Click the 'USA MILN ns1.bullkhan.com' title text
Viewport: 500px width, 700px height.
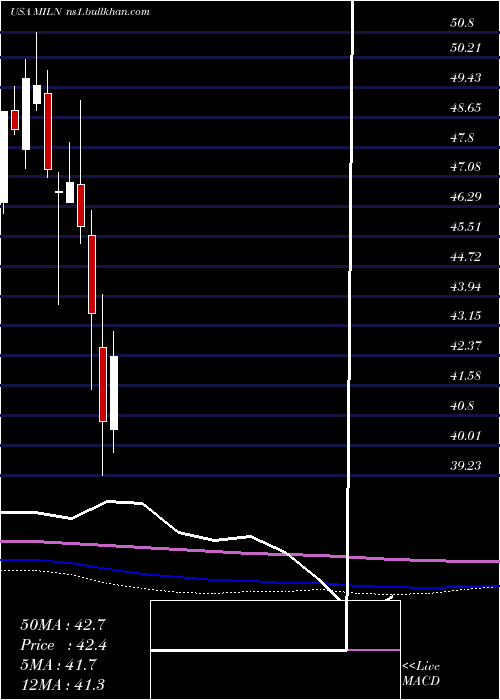pos(80,12)
